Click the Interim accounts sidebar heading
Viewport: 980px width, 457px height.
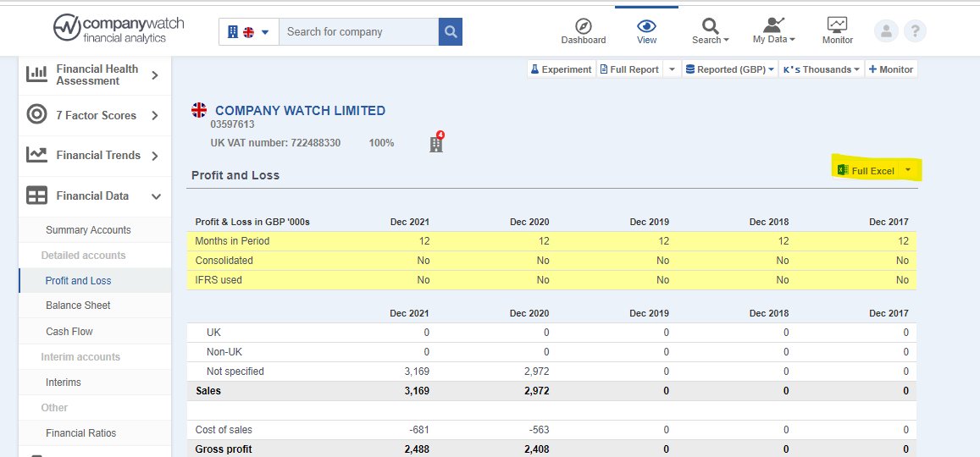coord(80,356)
